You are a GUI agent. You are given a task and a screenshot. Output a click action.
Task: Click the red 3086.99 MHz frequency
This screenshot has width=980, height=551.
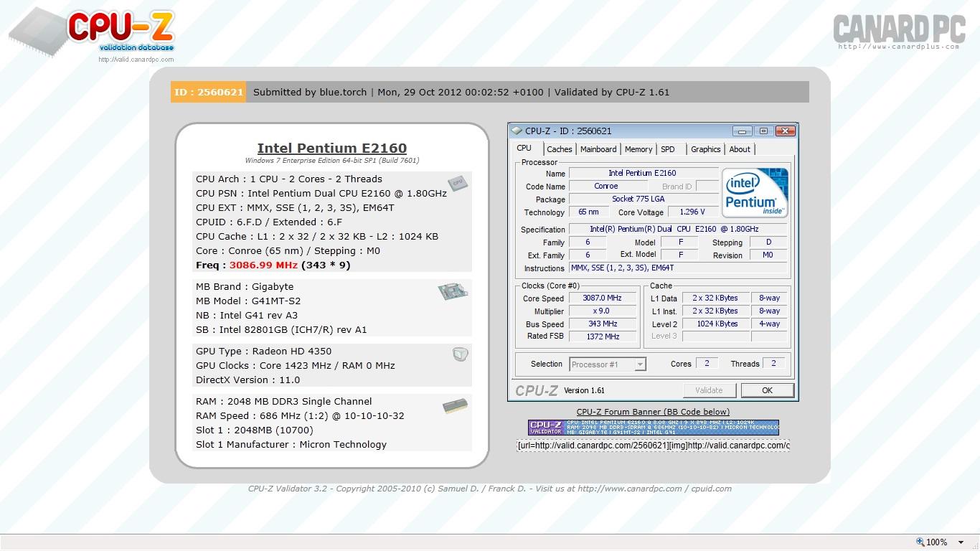coord(263,265)
